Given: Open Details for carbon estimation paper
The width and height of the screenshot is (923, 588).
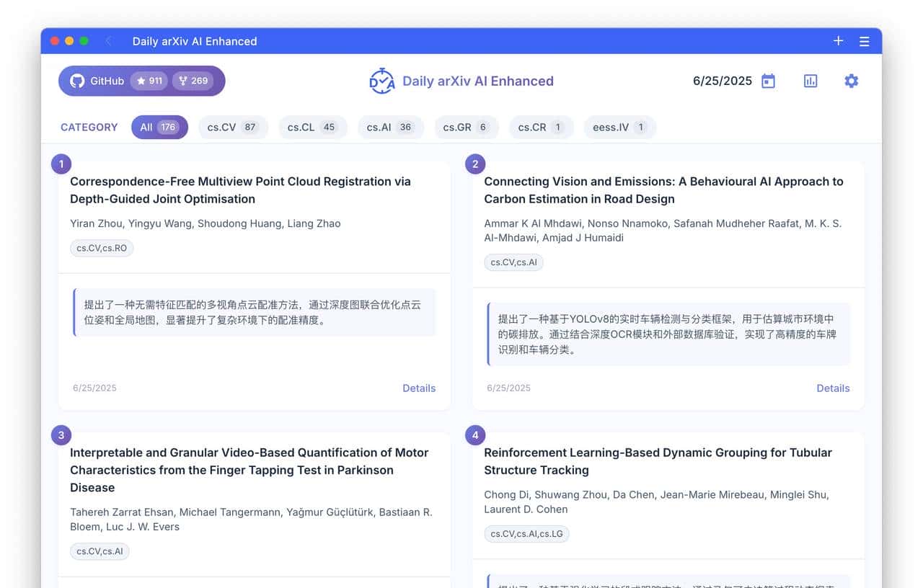Looking at the screenshot, I should click(x=832, y=388).
